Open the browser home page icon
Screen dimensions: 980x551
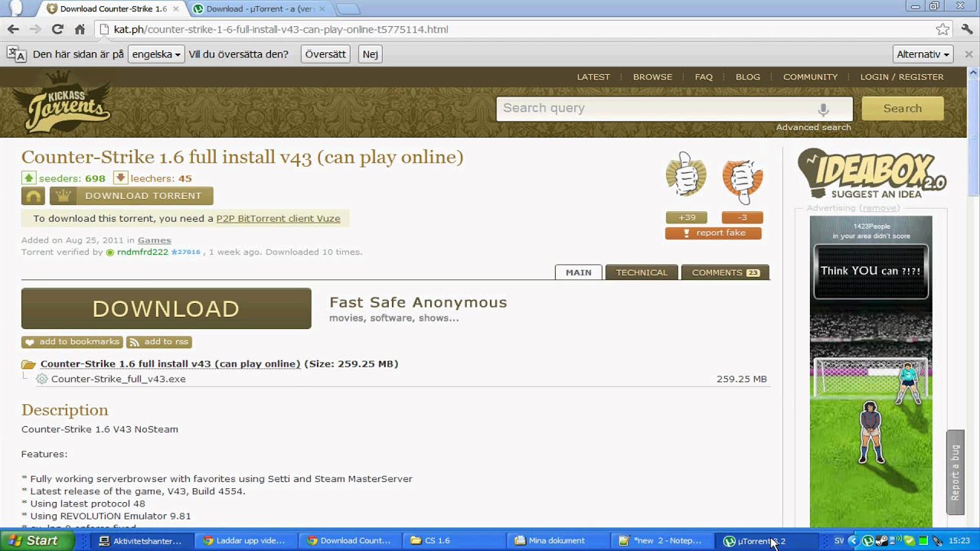[x=80, y=29]
